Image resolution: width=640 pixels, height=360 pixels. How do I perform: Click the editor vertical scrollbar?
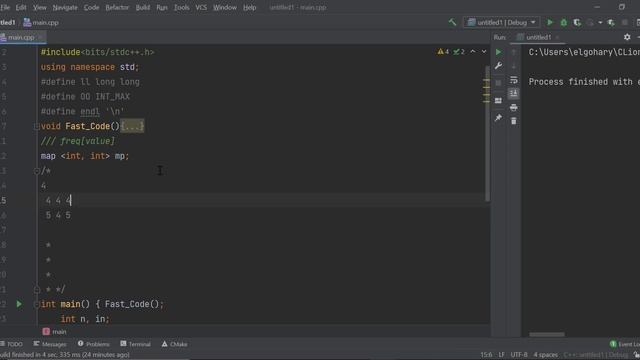(x=487, y=133)
